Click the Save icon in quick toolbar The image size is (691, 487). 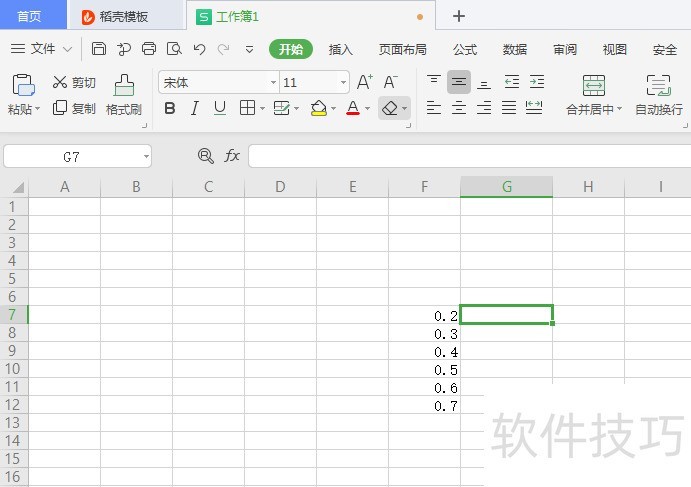(x=99, y=48)
